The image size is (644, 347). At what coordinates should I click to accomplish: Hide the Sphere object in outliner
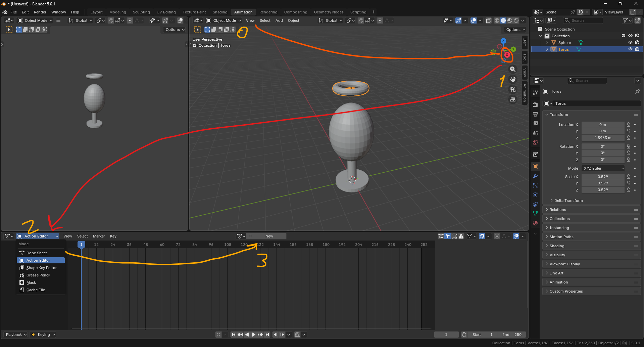coord(630,43)
